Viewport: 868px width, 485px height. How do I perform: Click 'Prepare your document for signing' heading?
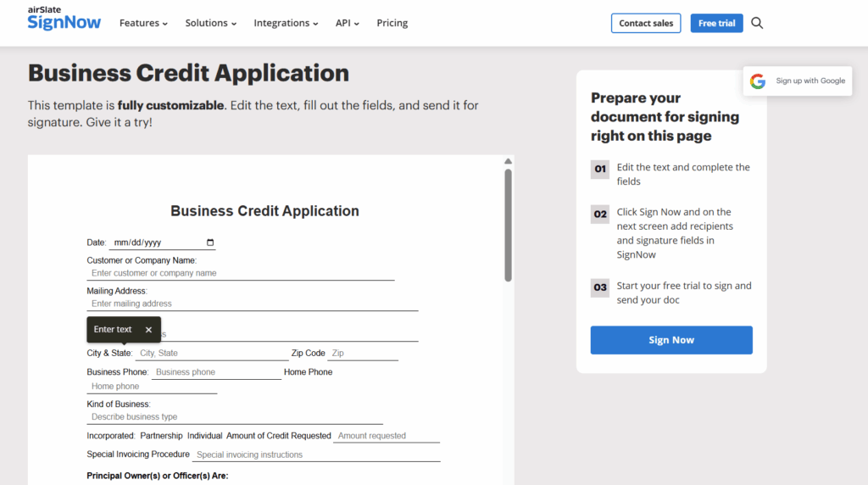point(665,117)
